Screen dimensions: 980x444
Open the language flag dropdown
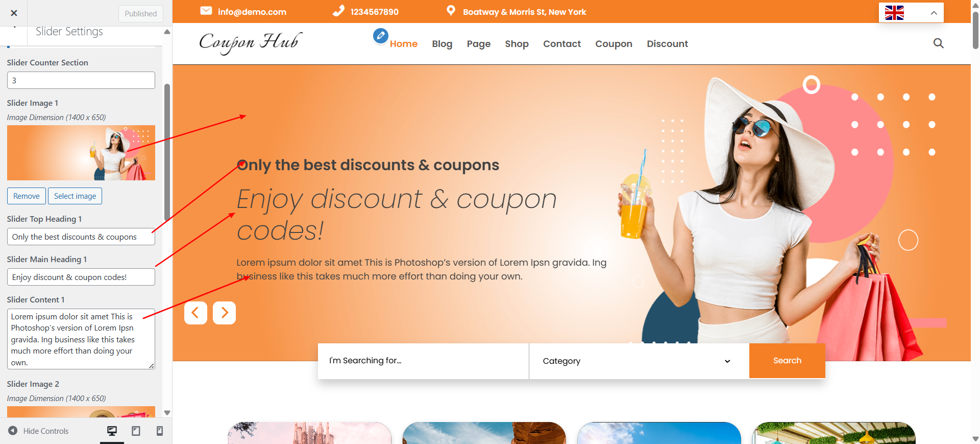[x=911, y=13]
